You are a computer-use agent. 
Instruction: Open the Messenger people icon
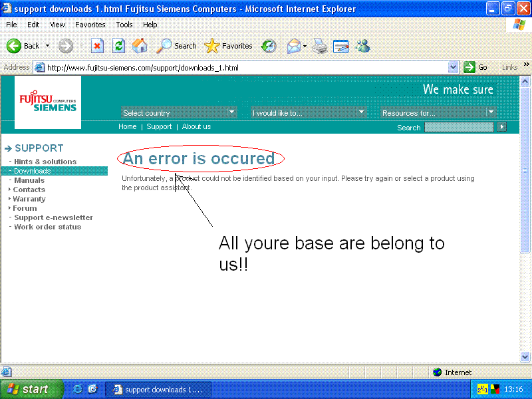click(x=362, y=46)
